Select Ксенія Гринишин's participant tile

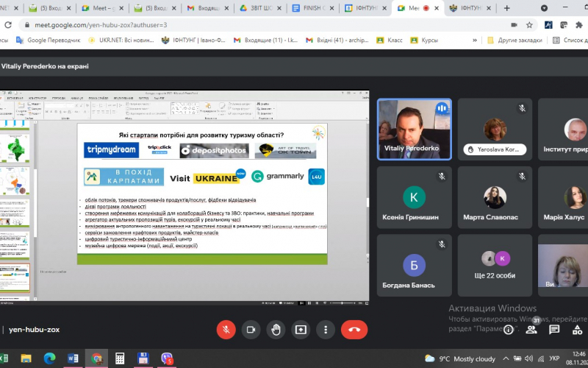tap(414, 197)
